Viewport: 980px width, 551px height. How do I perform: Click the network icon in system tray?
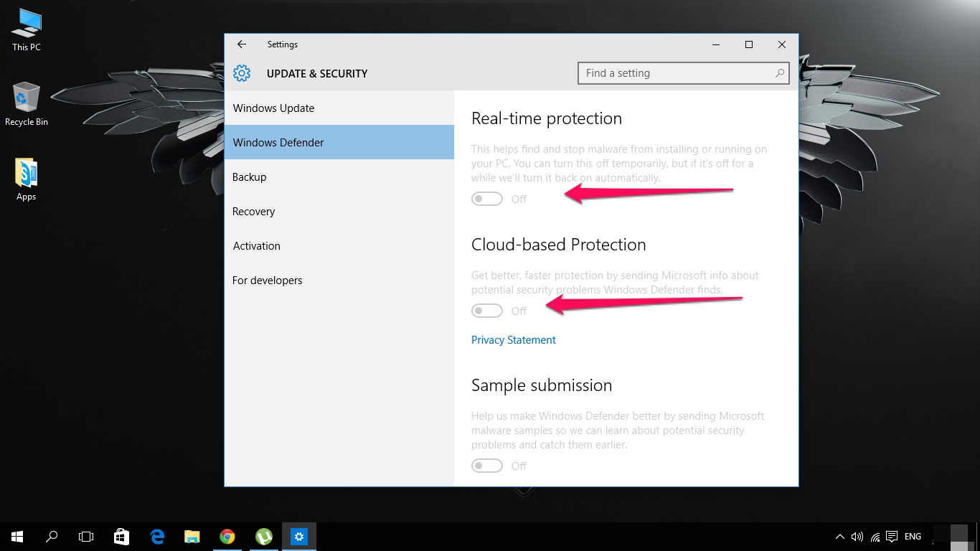[x=875, y=536]
